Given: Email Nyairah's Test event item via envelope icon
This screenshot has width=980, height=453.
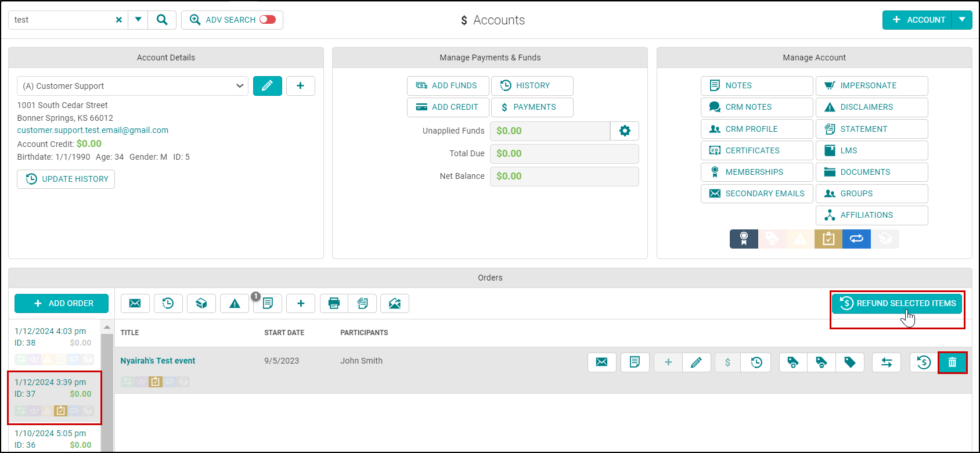Looking at the screenshot, I should [602, 362].
